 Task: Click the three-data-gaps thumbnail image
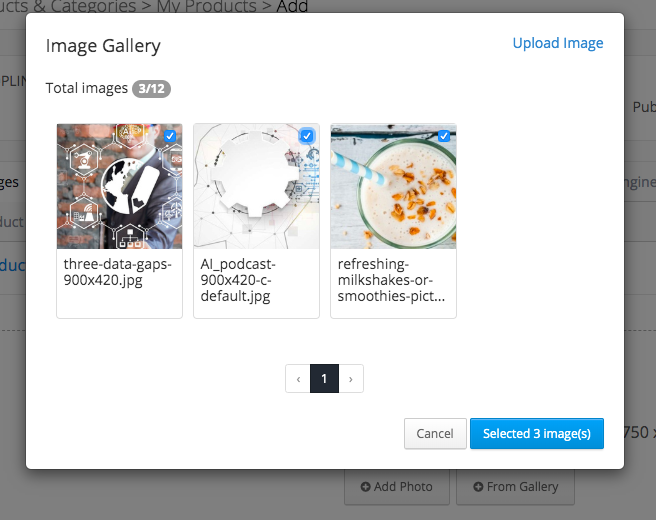120,186
